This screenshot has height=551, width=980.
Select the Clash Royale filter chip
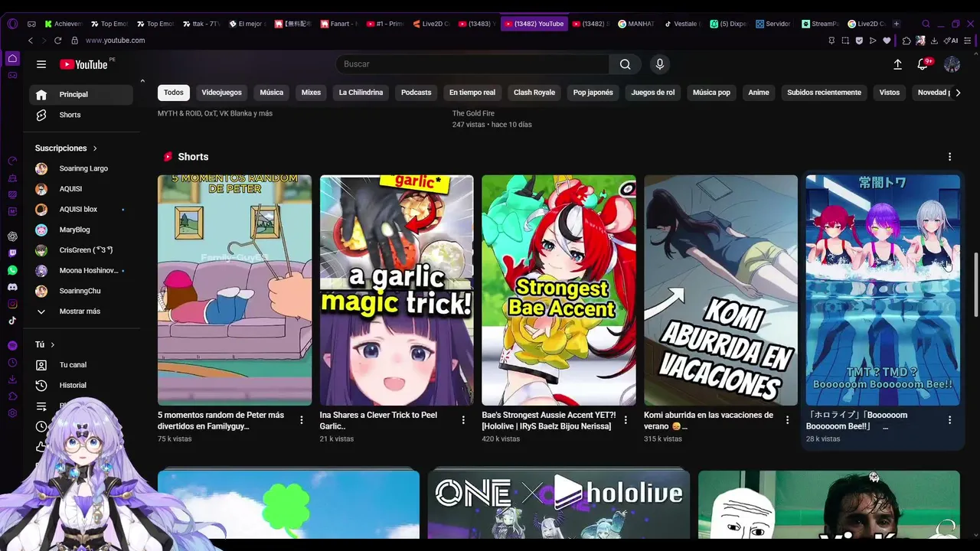click(x=534, y=93)
